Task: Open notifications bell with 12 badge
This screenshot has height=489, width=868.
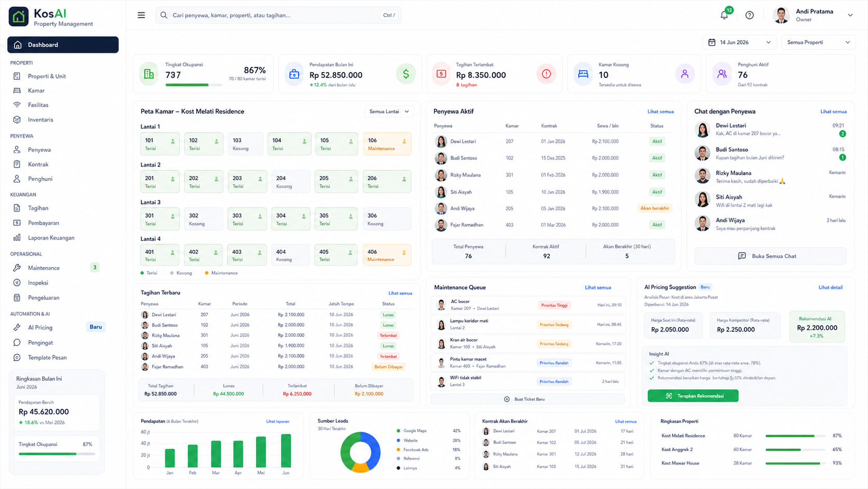Action: pyautogui.click(x=725, y=15)
